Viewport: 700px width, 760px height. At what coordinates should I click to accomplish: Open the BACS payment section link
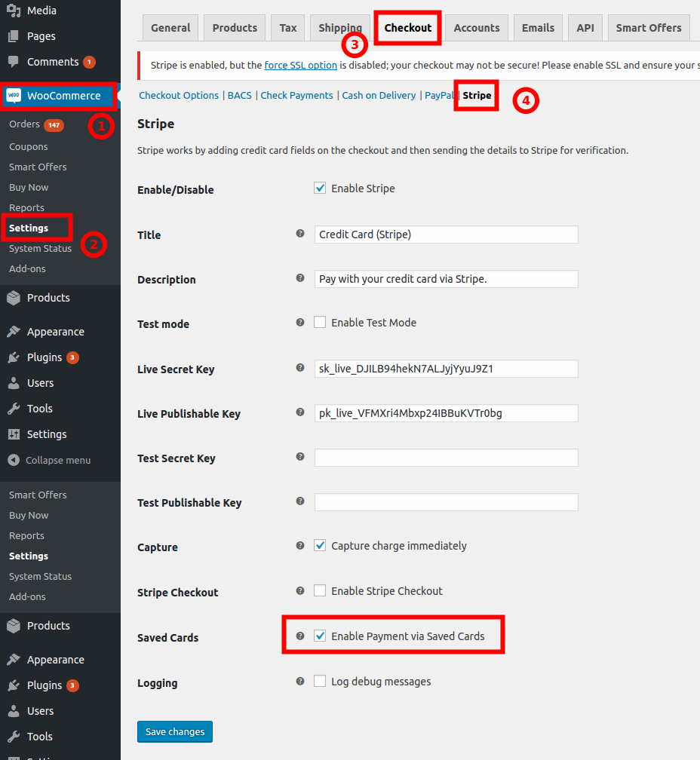[x=239, y=96]
